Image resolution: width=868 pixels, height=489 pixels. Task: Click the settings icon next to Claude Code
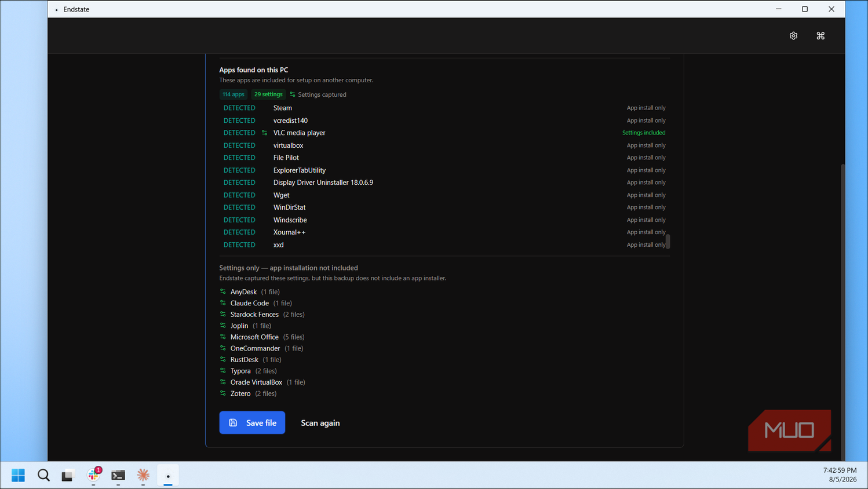point(223,303)
